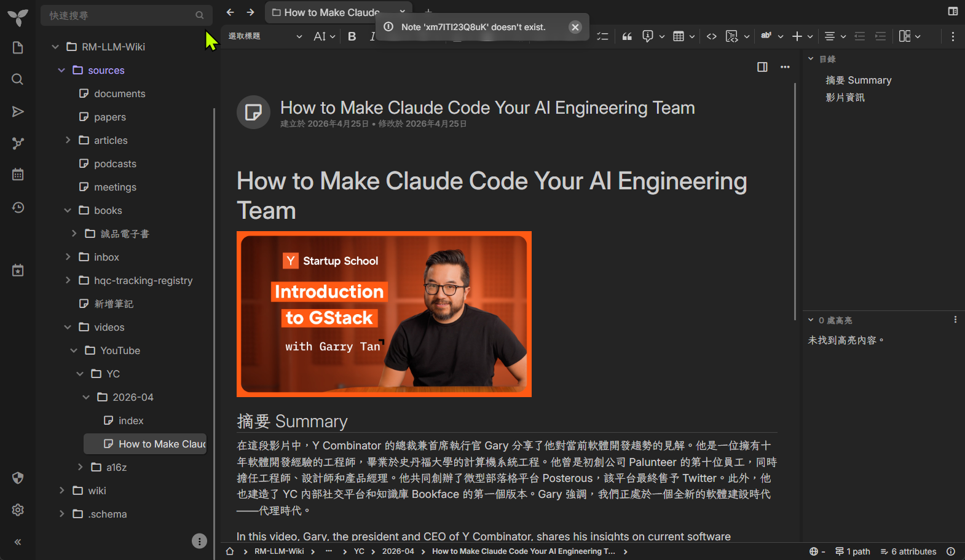This screenshot has width=965, height=560.
Task: Insert a table using the toolbar icon
Action: coord(679,36)
